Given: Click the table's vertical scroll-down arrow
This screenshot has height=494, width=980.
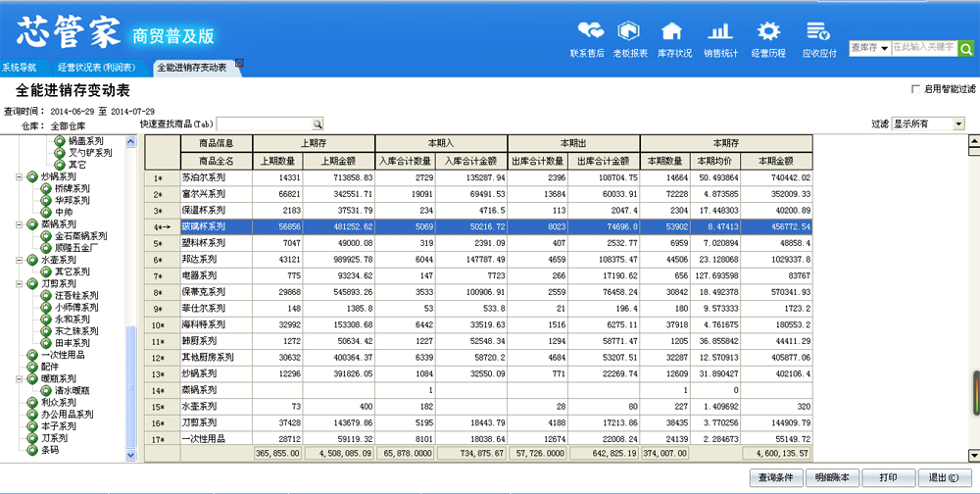Looking at the screenshot, I should click(973, 455).
